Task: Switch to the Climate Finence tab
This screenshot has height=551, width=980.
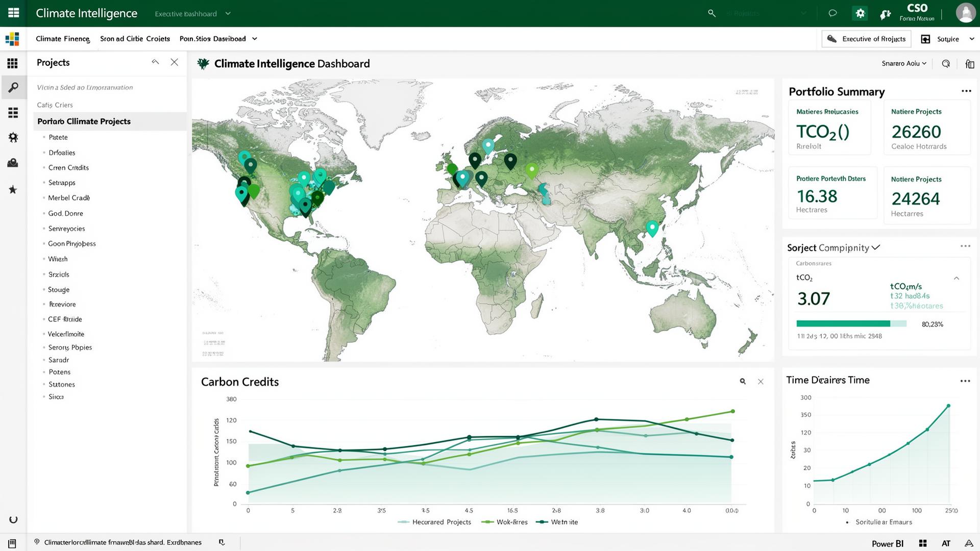Action: (63, 39)
